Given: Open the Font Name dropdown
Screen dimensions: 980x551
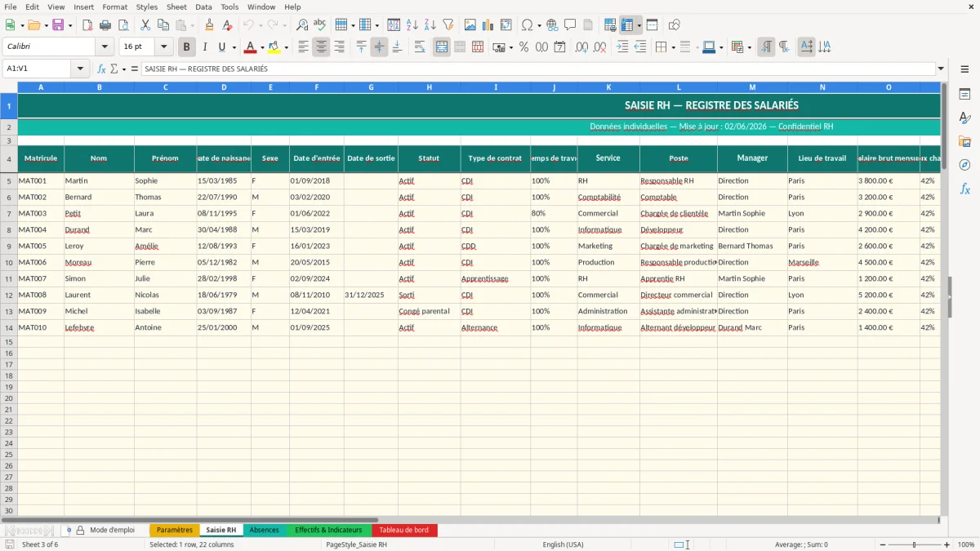Looking at the screenshot, I should (105, 47).
